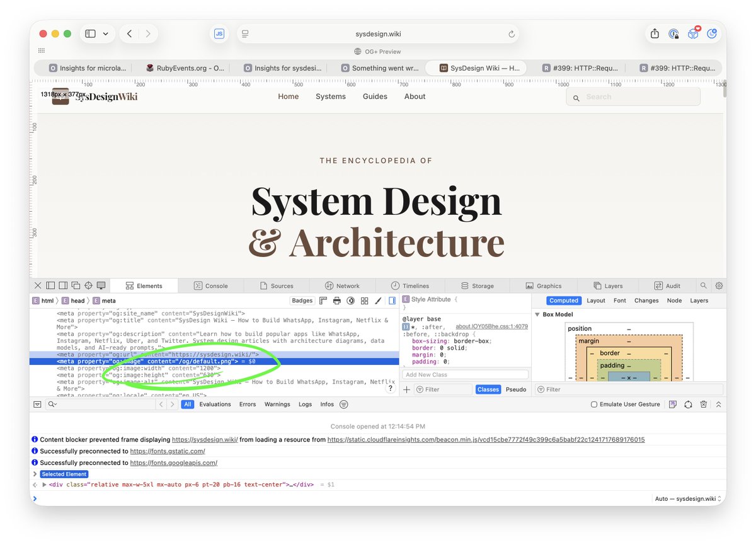Image resolution: width=756 pixels, height=545 pixels.
Task: Click the SysDesignWiki site logo
Action: pos(94,96)
